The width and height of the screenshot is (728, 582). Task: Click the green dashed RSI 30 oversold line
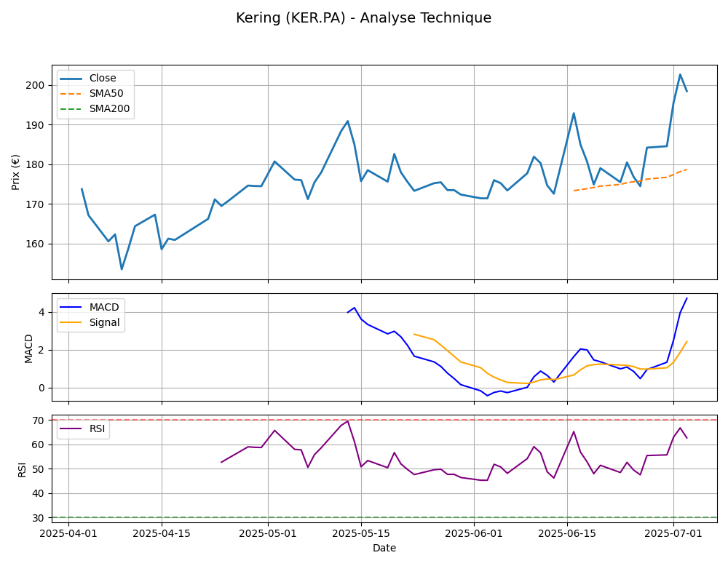tap(384, 517)
